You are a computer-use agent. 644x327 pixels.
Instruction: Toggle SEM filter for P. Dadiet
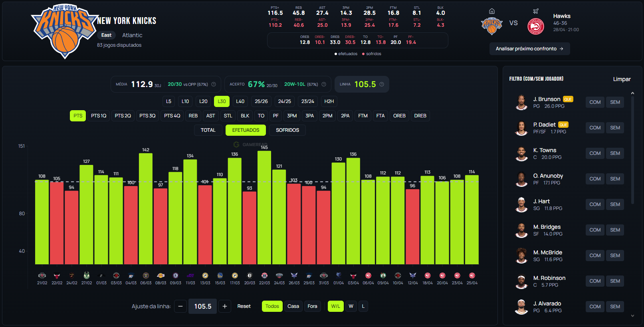pos(615,128)
